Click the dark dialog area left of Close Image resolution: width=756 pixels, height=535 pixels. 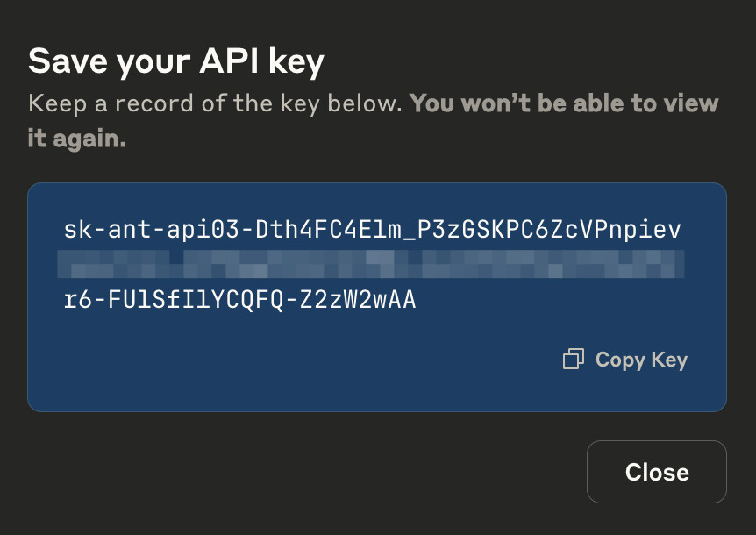click(307, 472)
